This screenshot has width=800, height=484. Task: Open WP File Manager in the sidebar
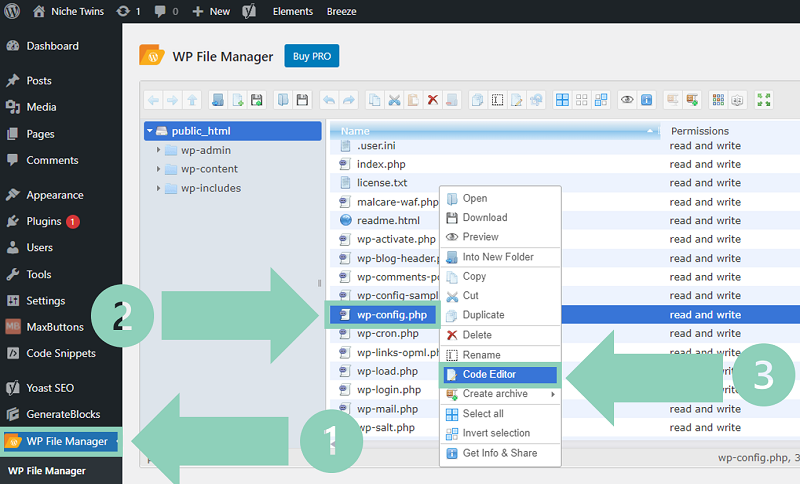(61, 441)
